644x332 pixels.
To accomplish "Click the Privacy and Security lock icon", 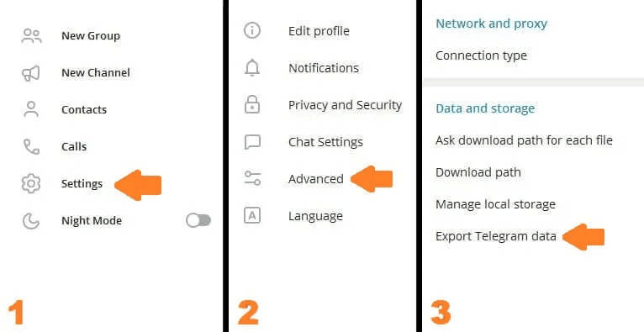I will coord(252,105).
